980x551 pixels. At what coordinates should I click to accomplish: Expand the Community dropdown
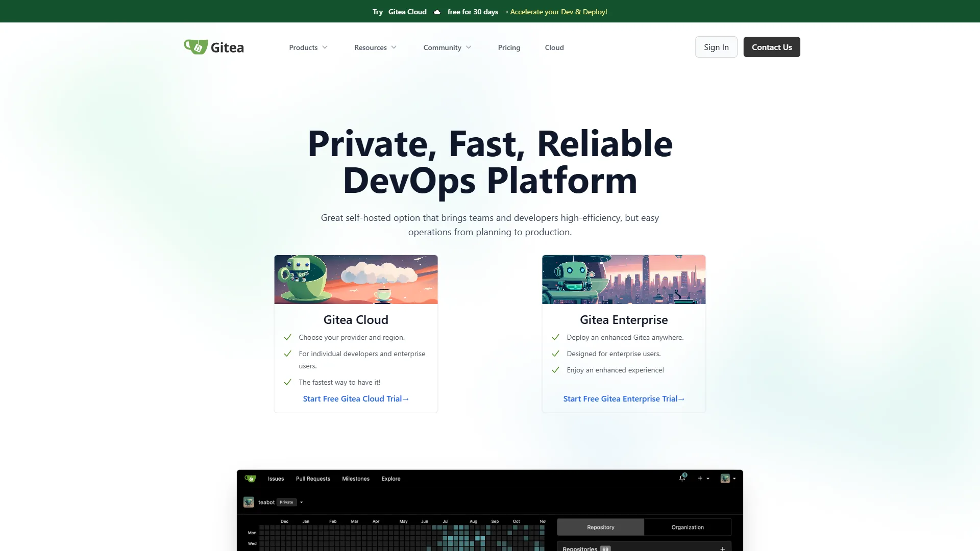point(447,47)
